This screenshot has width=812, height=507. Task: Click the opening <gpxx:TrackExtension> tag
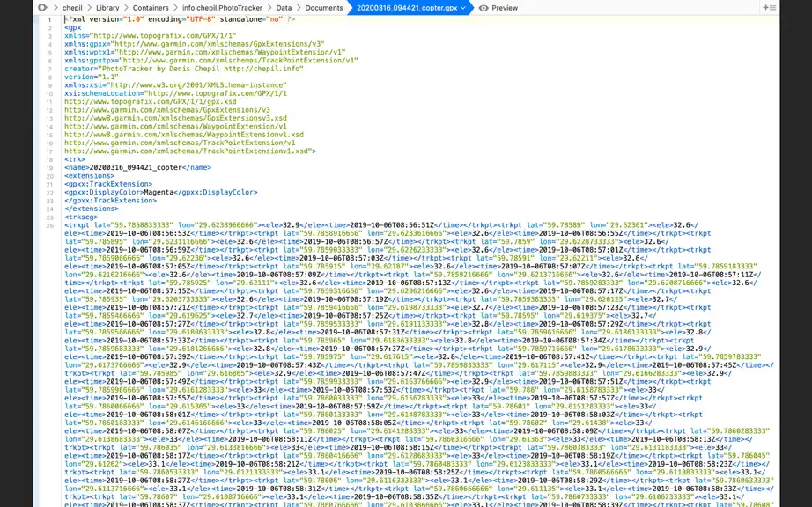click(x=108, y=184)
